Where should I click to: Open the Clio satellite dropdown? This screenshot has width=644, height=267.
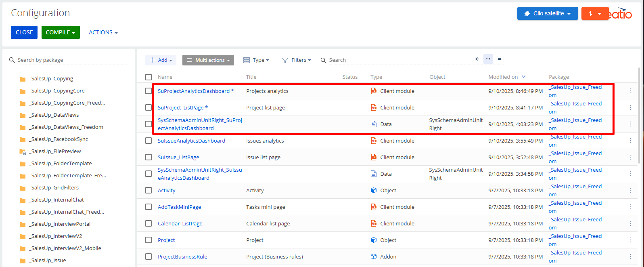(x=547, y=13)
